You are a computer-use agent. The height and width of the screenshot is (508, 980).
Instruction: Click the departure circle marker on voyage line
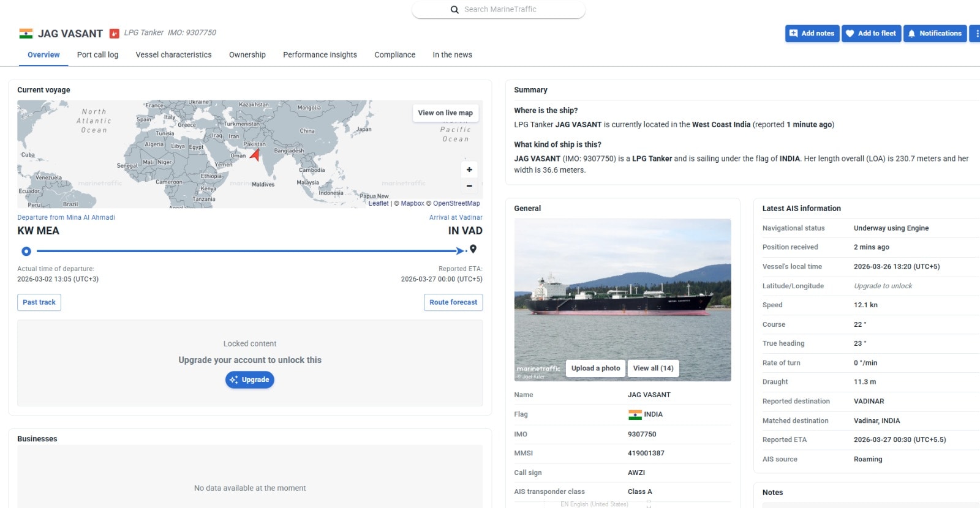26,251
